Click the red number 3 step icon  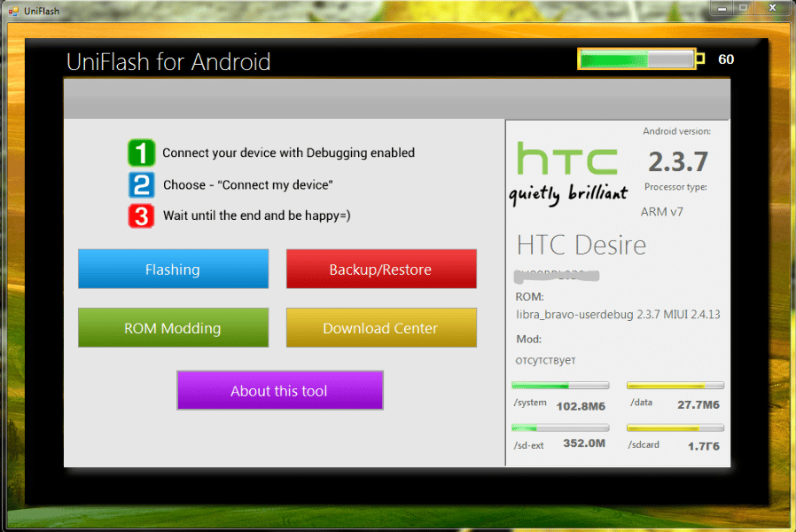pos(141,215)
